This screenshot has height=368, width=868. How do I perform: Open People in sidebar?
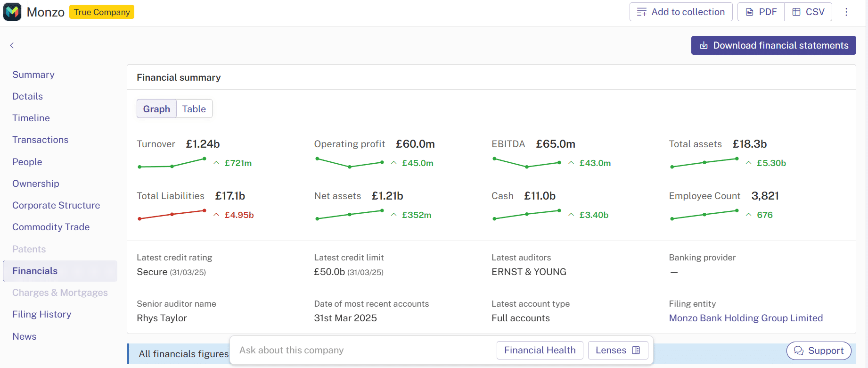pos(27,162)
